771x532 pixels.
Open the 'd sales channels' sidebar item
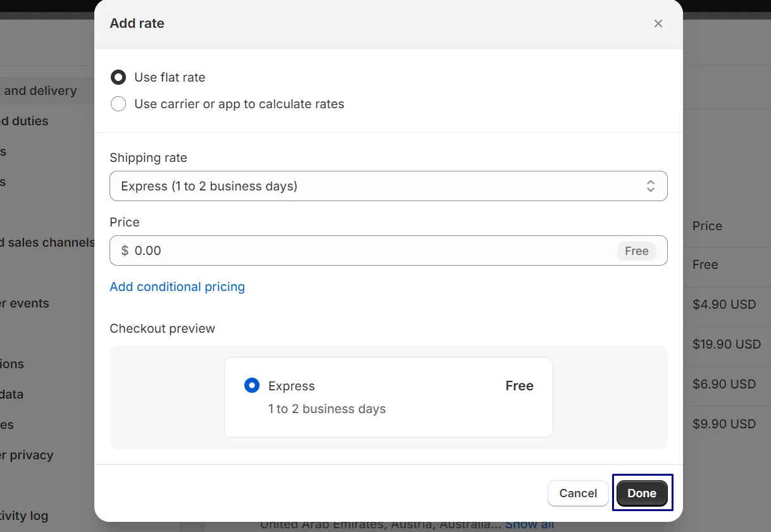coord(47,242)
